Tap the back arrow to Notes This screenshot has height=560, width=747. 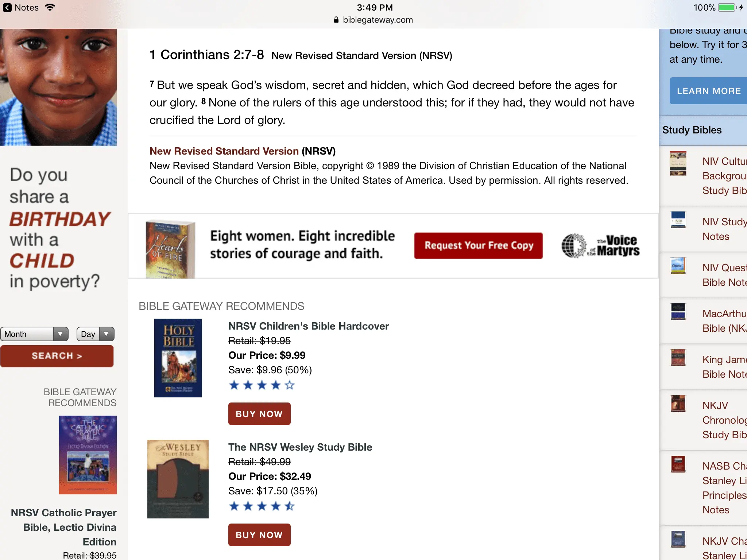coord(7,8)
